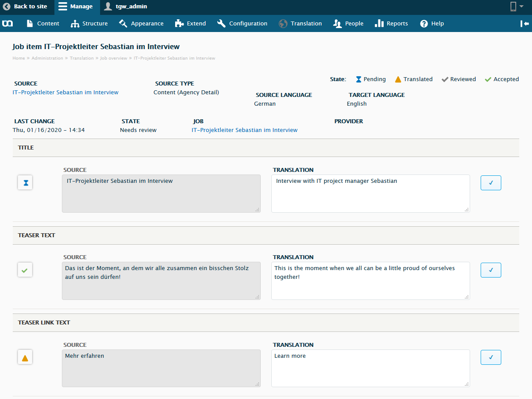The width and height of the screenshot is (532, 399).
Task: Edit the Teaser Text translation field
Action: [x=370, y=281]
